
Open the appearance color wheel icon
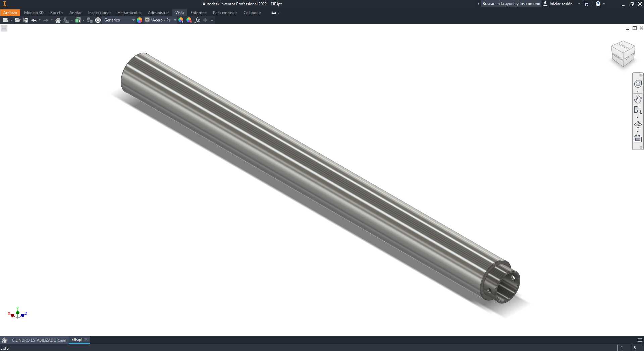tap(140, 20)
